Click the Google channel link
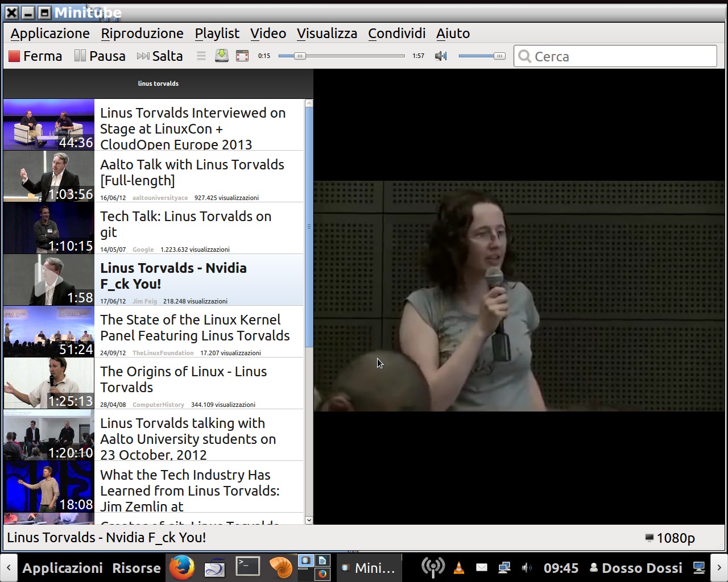The height and width of the screenshot is (582, 728). click(143, 250)
